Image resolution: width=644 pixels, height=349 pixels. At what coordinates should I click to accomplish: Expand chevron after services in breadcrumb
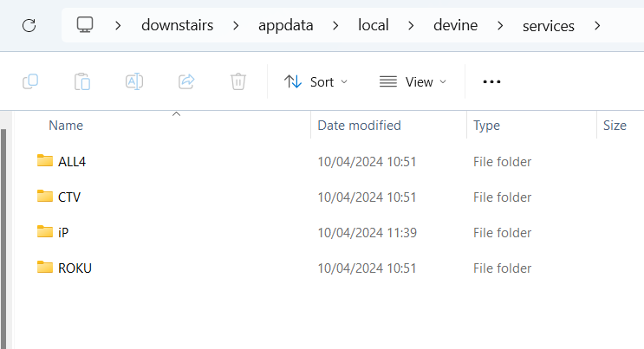point(596,25)
